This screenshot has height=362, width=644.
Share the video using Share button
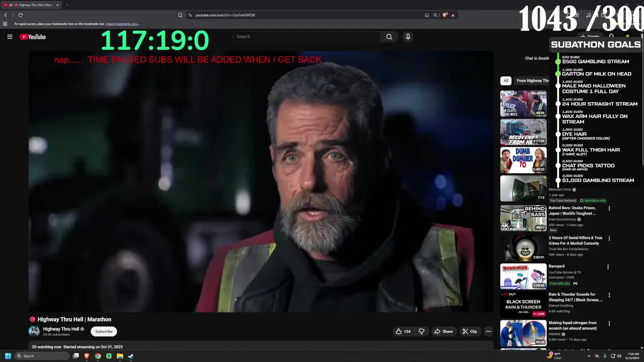click(x=443, y=331)
